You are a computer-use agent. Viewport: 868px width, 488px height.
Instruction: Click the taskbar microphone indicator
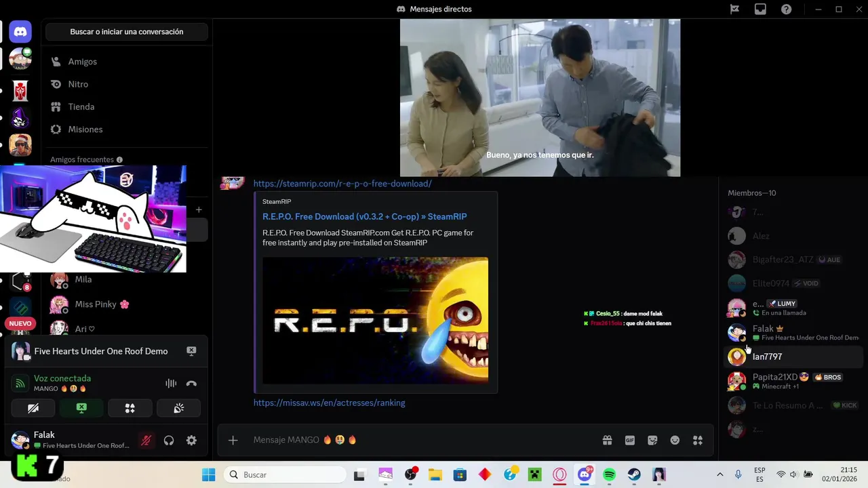738,474
